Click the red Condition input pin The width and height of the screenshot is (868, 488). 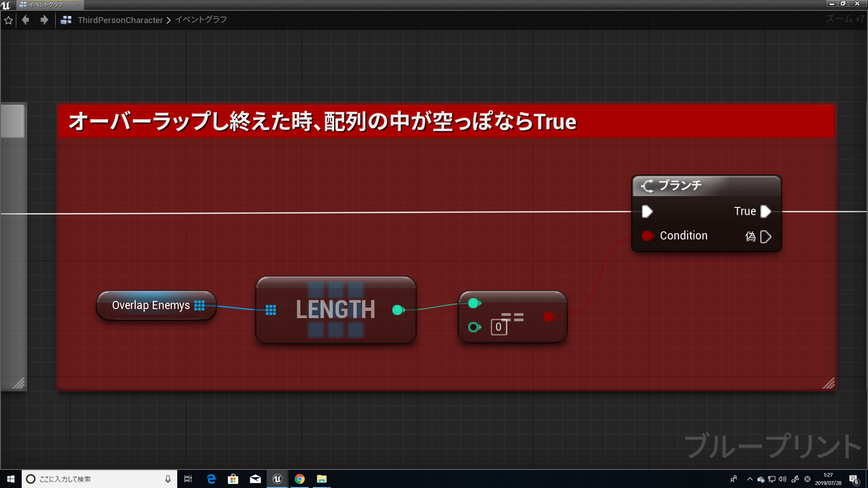(648, 235)
